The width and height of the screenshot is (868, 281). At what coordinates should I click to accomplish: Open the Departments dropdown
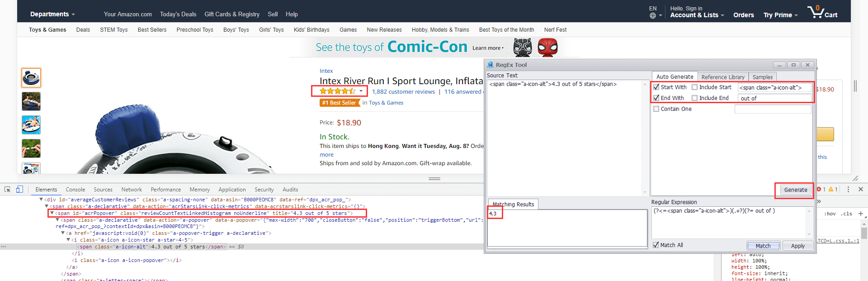pos(52,14)
